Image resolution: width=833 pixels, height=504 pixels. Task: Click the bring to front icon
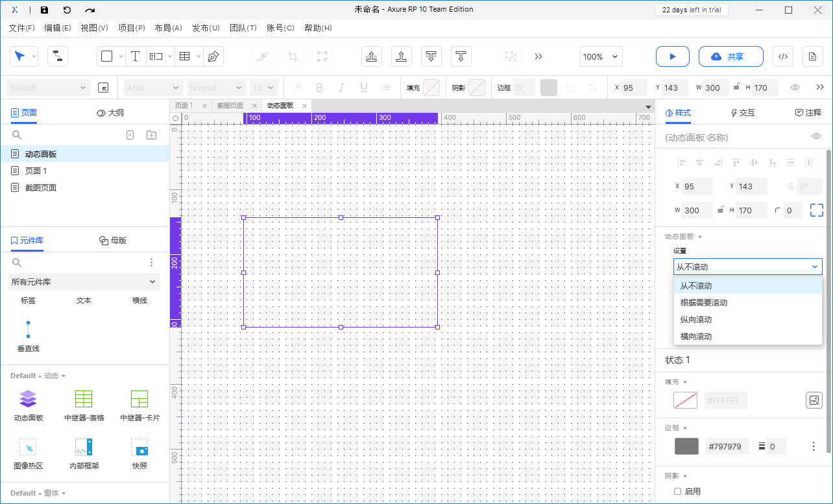372,56
